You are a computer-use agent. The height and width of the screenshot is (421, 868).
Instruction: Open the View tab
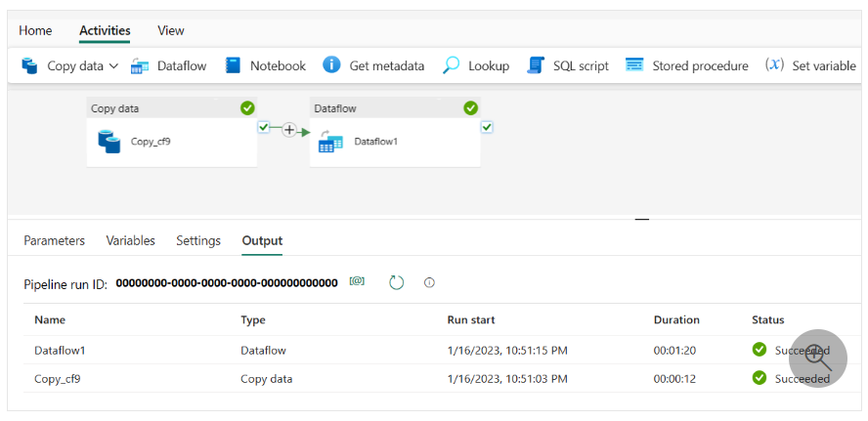click(x=171, y=30)
